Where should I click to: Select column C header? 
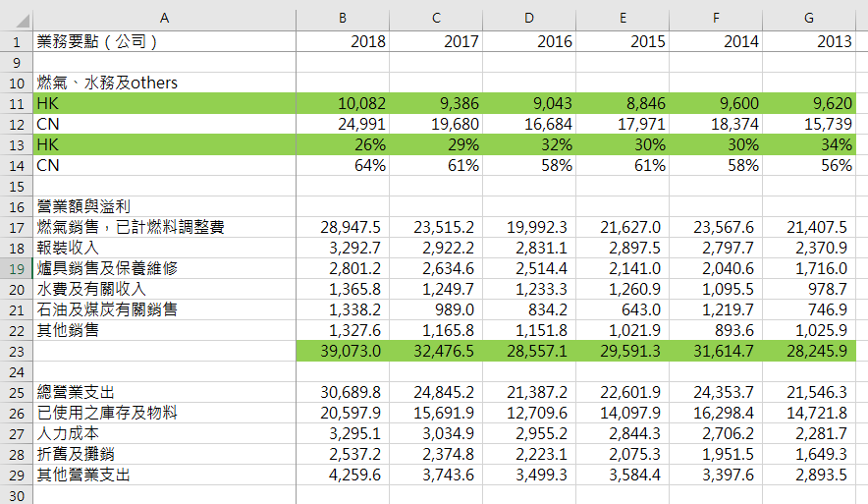click(x=436, y=19)
